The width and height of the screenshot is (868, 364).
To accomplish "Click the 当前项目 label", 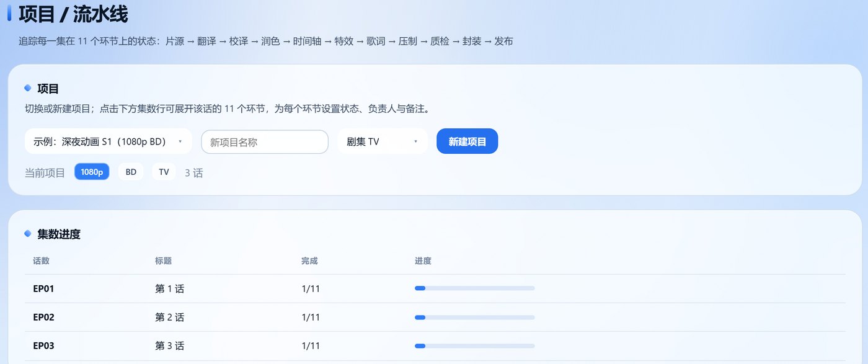I will click(45, 172).
